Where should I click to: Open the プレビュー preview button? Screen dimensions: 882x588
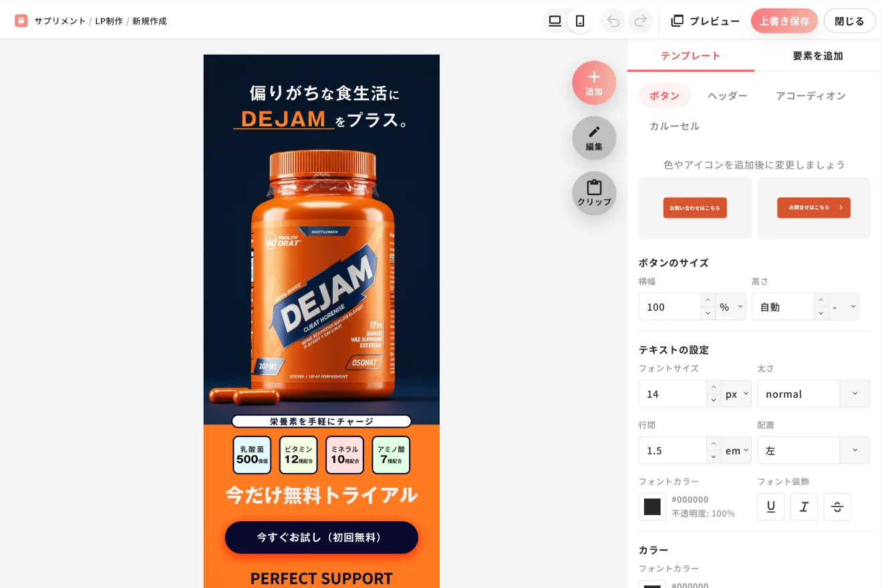706,21
